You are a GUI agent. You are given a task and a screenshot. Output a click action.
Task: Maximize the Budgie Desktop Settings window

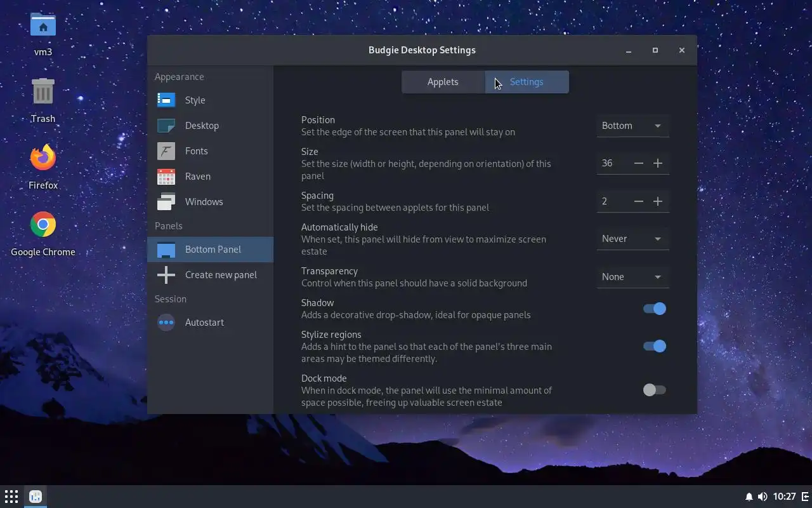655,50
